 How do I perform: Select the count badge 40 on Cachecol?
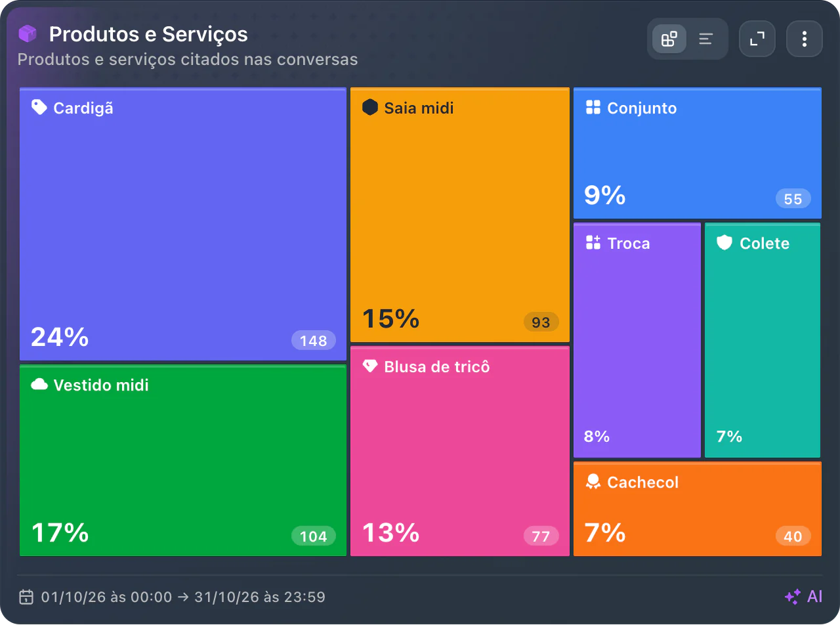[x=793, y=536]
